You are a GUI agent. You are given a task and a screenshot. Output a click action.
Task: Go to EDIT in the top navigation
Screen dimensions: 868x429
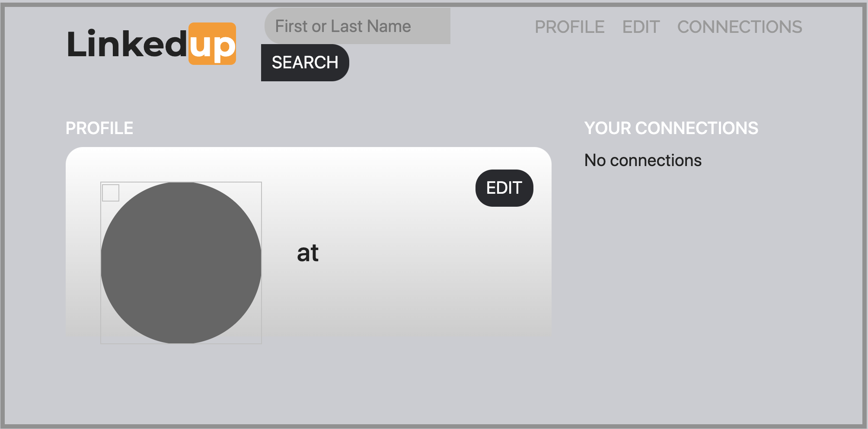[x=641, y=27]
